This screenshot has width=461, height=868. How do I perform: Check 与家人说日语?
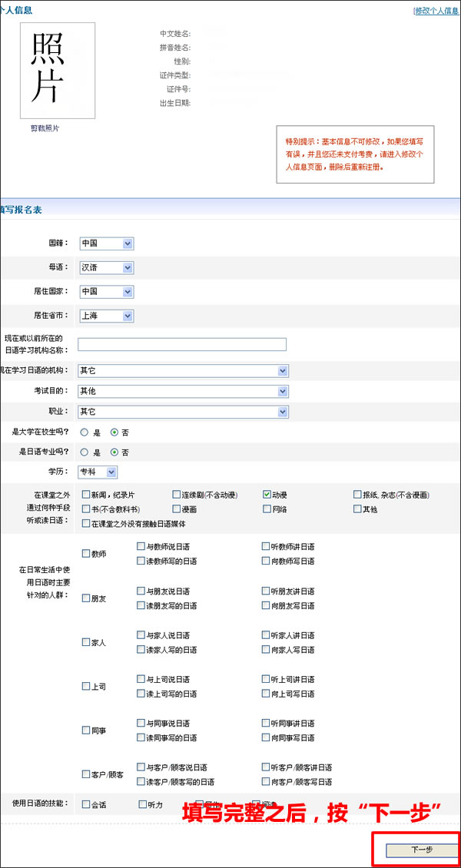pyautogui.click(x=141, y=635)
